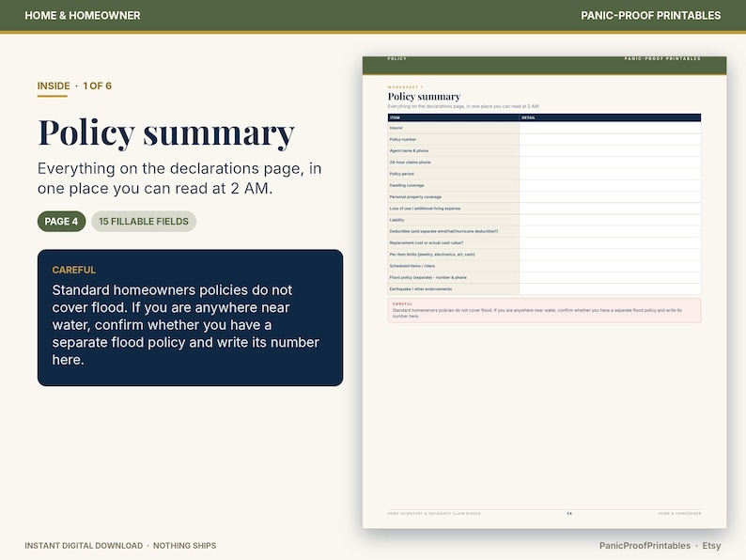The width and height of the screenshot is (746, 560).
Task: Click the WORKSHEET 1 label on the page
Action: click(x=405, y=87)
